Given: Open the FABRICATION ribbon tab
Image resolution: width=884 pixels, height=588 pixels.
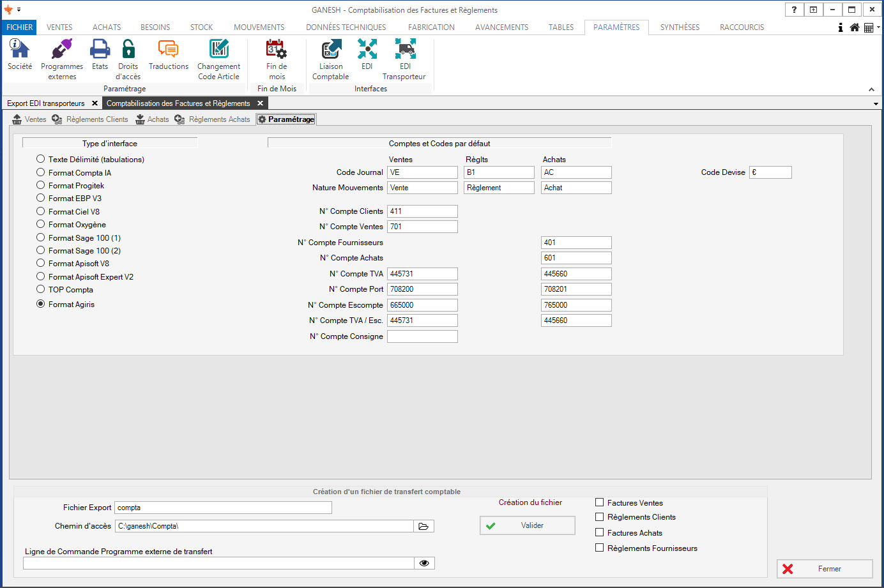Looking at the screenshot, I should [431, 27].
